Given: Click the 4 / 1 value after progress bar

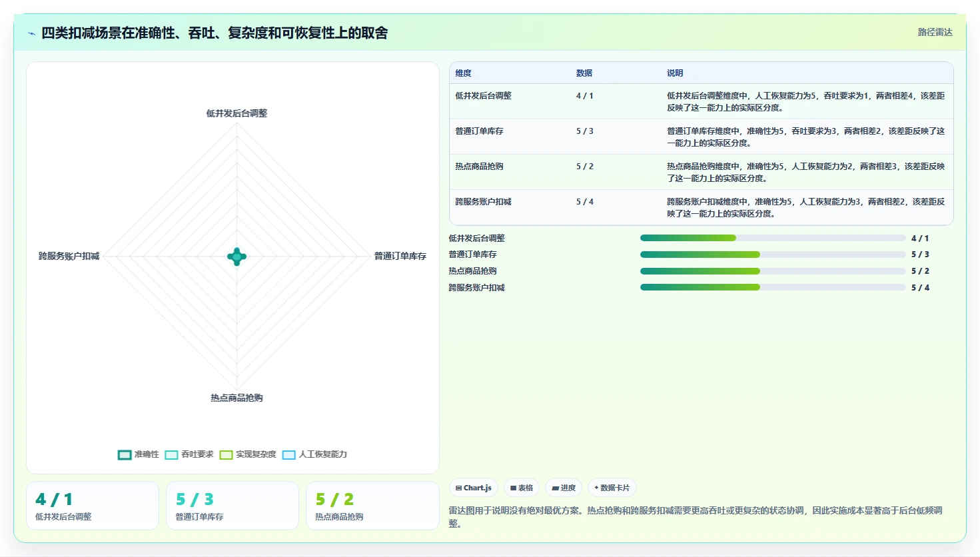Looking at the screenshot, I should 920,239.
